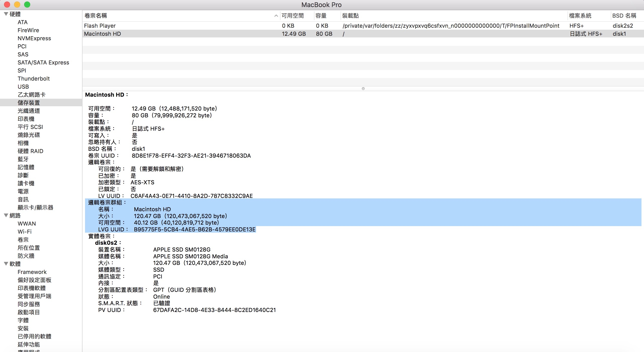
Task: Select USB in the sidebar
Action: pyautogui.click(x=23, y=87)
